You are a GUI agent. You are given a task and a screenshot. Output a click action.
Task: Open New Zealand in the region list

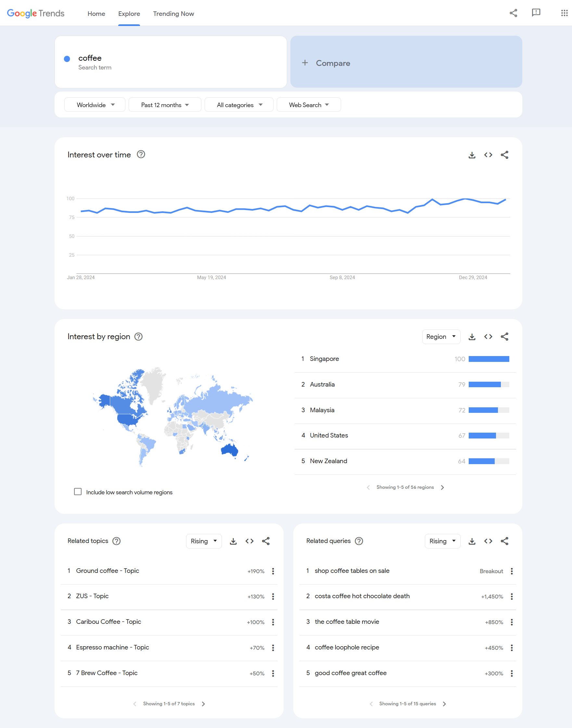(x=328, y=461)
